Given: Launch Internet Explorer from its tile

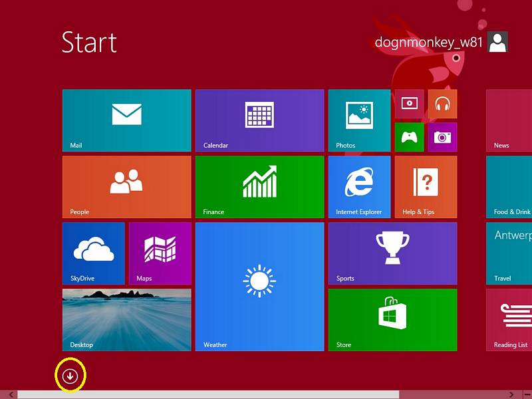Looking at the screenshot, I should pos(359,187).
